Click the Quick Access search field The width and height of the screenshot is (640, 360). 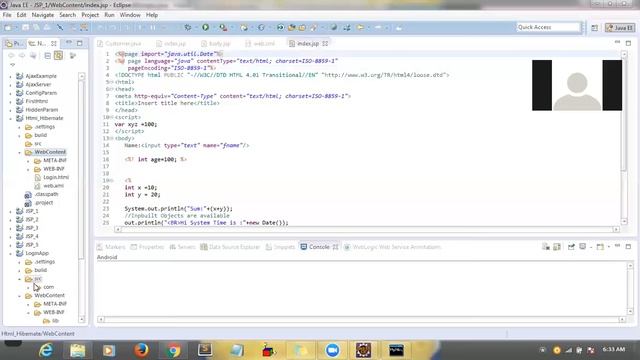548,27
